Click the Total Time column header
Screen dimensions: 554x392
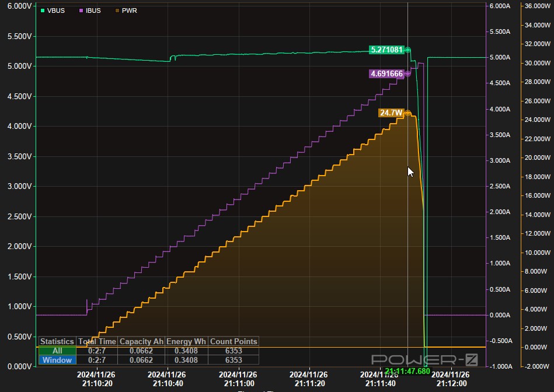coord(97,341)
